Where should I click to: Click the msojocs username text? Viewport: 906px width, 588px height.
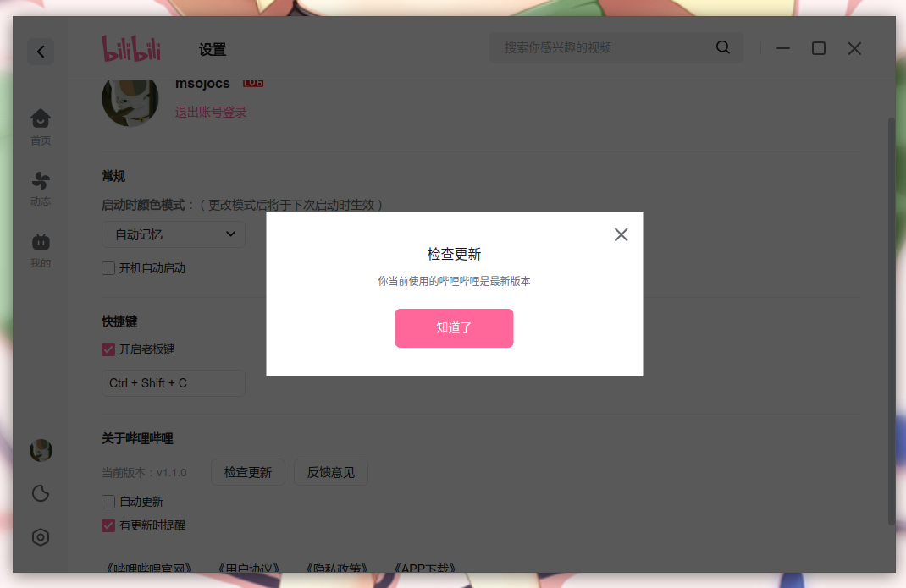[203, 85]
